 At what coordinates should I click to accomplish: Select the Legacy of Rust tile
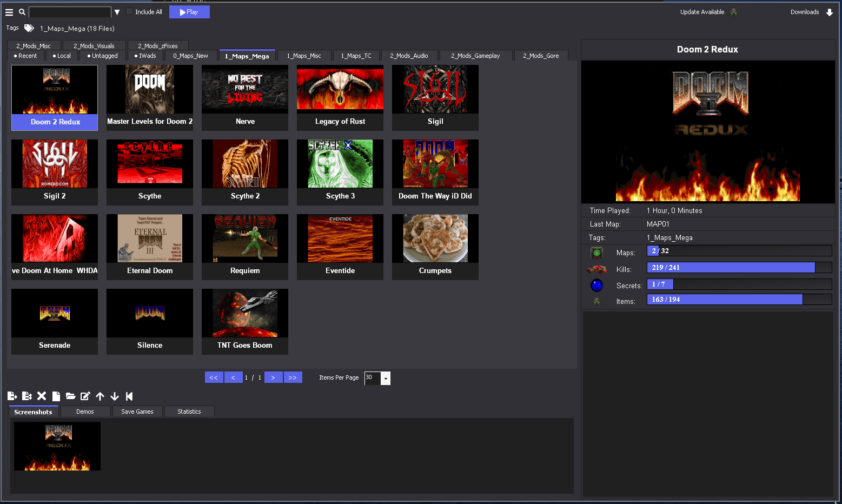340,98
